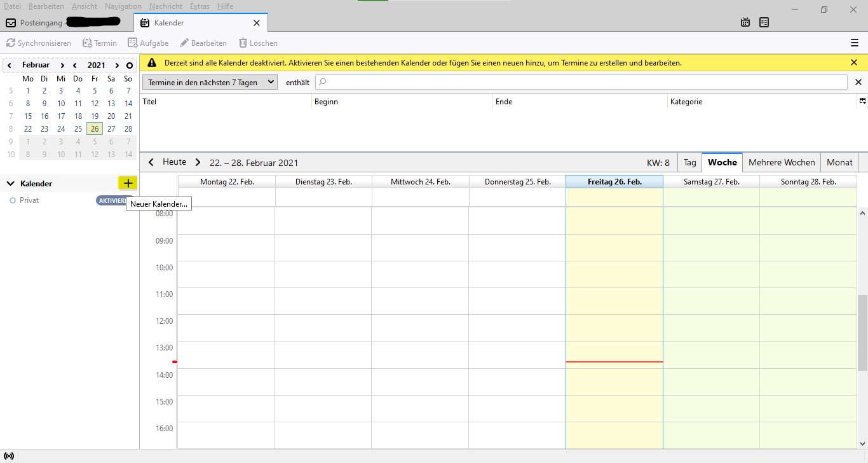The height and width of the screenshot is (463, 868).
Task: Switch to the Monat view tab
Action: tap(839, 162)
